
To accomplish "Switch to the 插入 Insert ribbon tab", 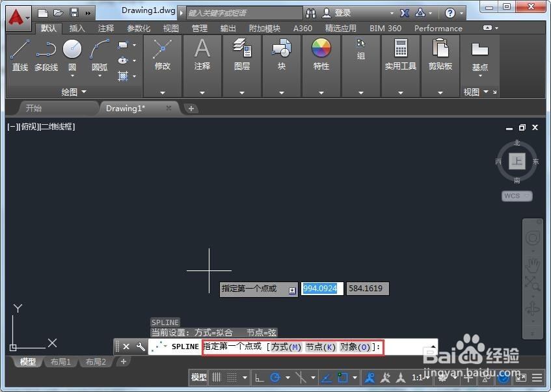I will (77, 29).
